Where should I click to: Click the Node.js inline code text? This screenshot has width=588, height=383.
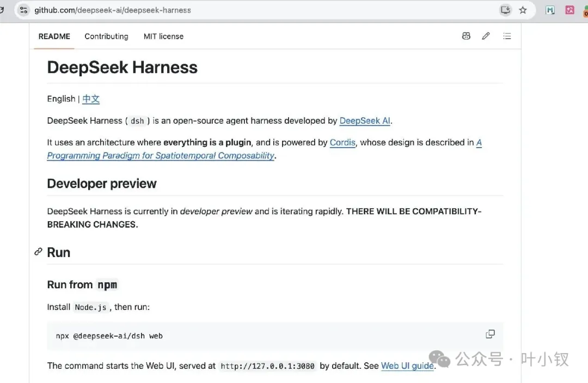[90, 307]
